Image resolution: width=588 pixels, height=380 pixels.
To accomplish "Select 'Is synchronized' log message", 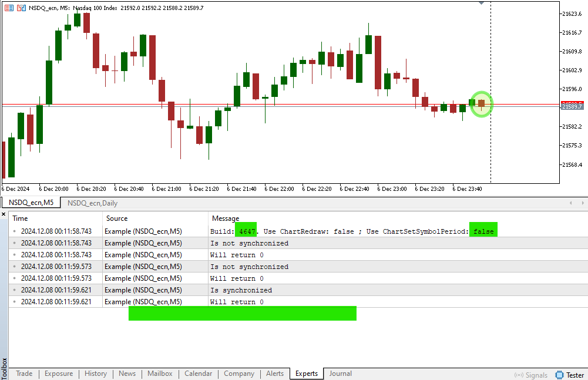I will [241, 290].
